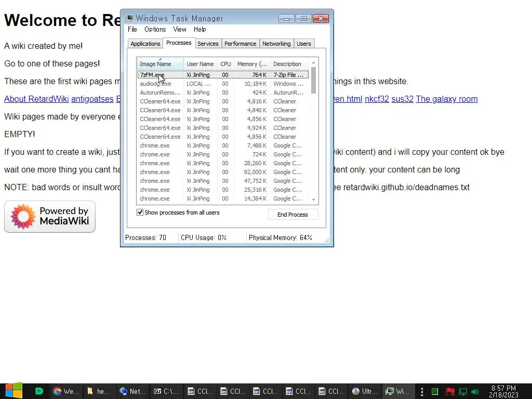Viewport: 532px width, 399px height.
Task: Go to the Performance tab
Action: [240, 44]
